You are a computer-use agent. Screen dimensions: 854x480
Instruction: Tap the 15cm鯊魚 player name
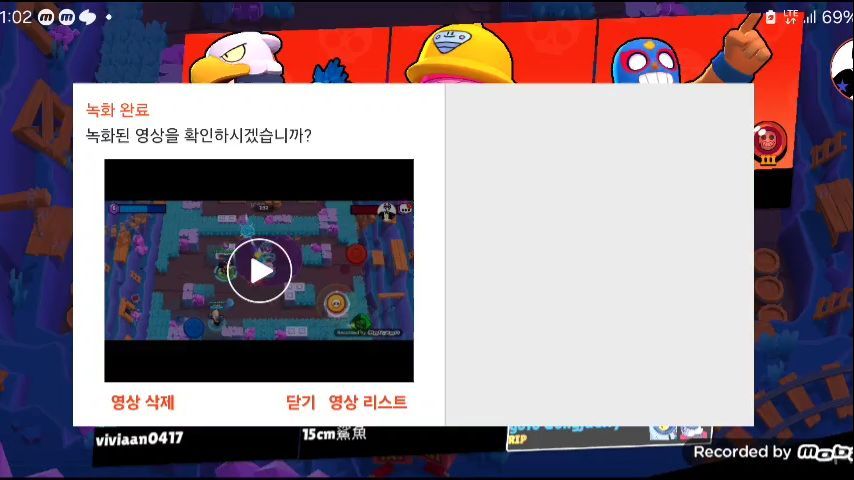[x=335, y=434]
